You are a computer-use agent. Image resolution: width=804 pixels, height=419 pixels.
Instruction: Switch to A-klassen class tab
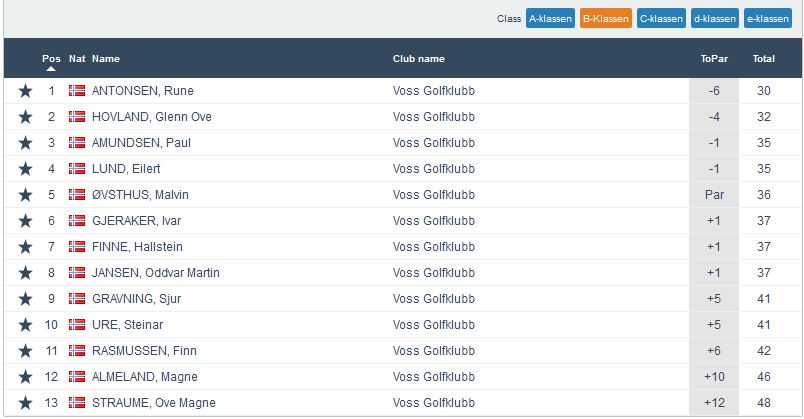click(550, 18)
